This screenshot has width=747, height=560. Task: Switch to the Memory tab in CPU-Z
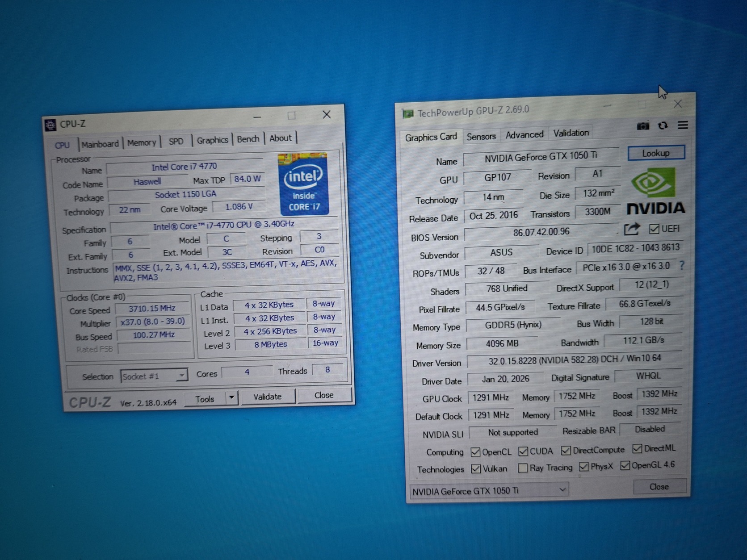[x=142, y=142]
